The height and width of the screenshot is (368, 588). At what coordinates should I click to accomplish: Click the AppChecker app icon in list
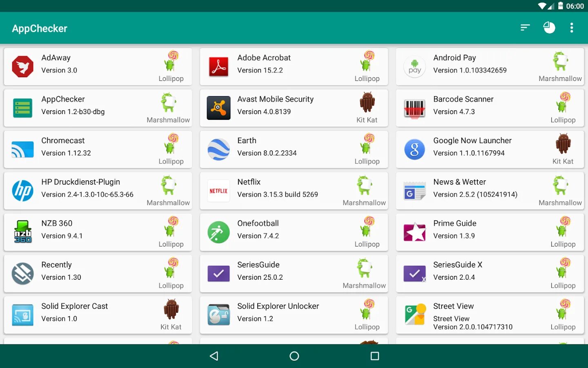click(x=23, y=108)
